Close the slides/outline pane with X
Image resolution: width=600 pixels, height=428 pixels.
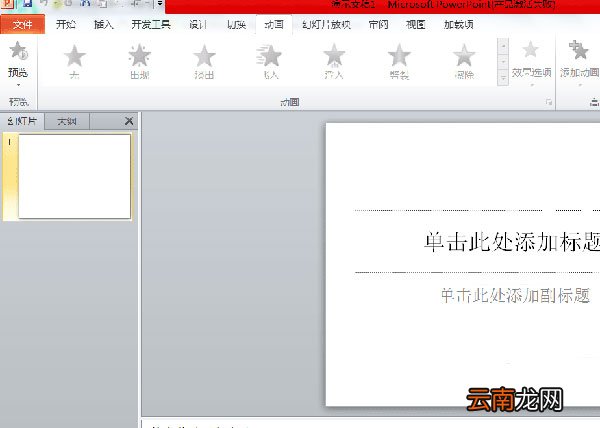[129, 121]
